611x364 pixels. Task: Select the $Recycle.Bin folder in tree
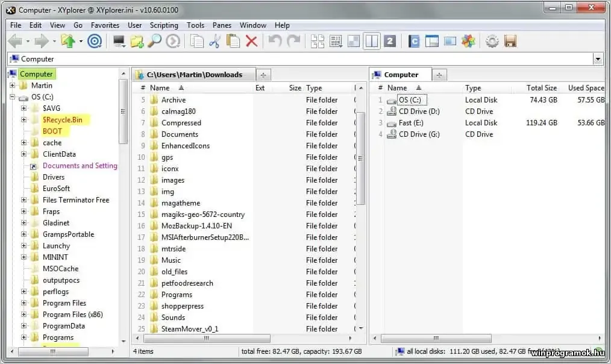pyautogui.click(x=62, y=120)
